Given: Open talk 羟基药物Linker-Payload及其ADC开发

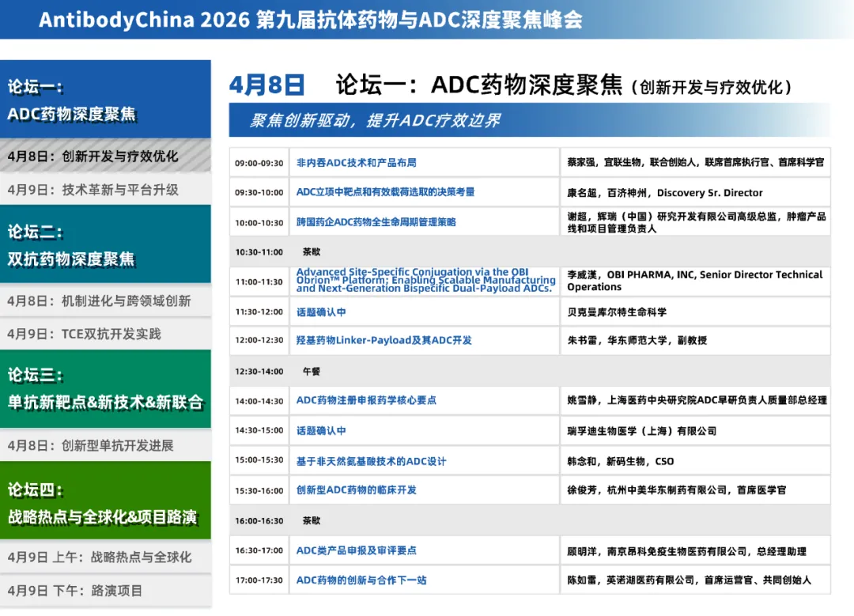Looking at the screenshot, I should click(384, 340).
